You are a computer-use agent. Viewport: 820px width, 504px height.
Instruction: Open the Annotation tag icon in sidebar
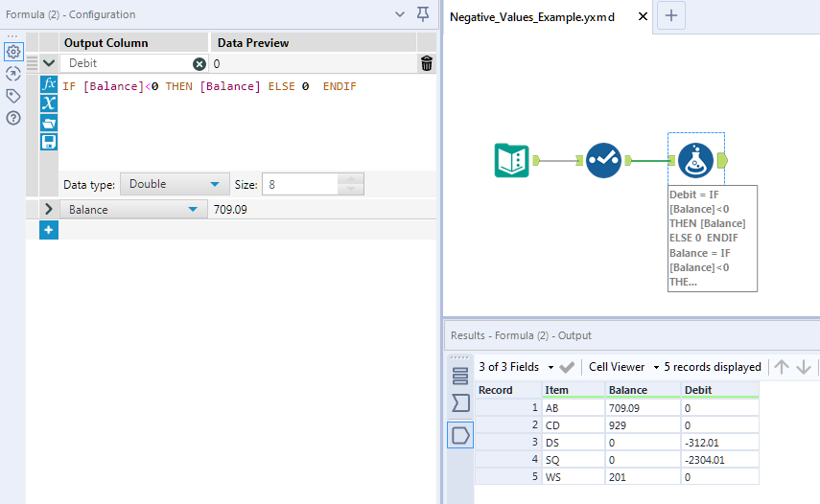tap(13, 96)
